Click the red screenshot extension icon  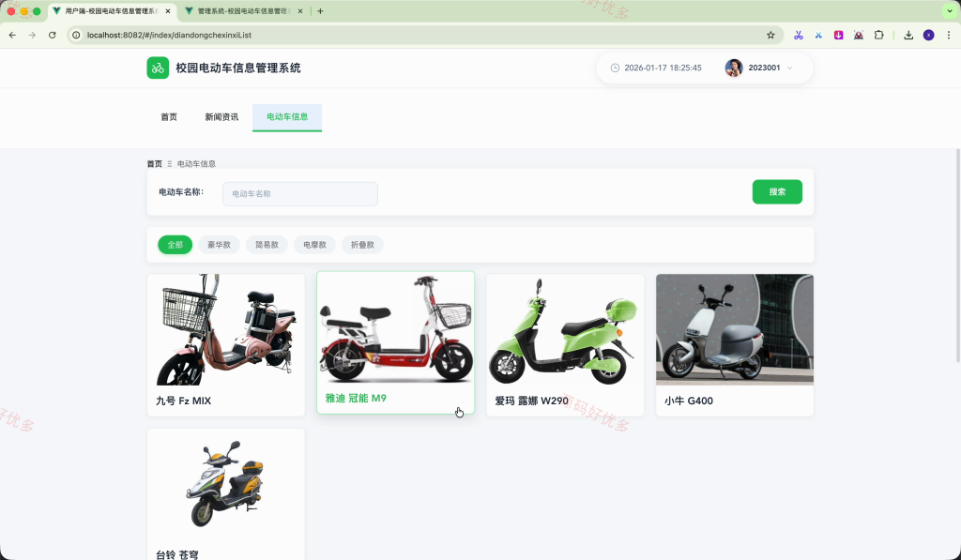(859, 35)
